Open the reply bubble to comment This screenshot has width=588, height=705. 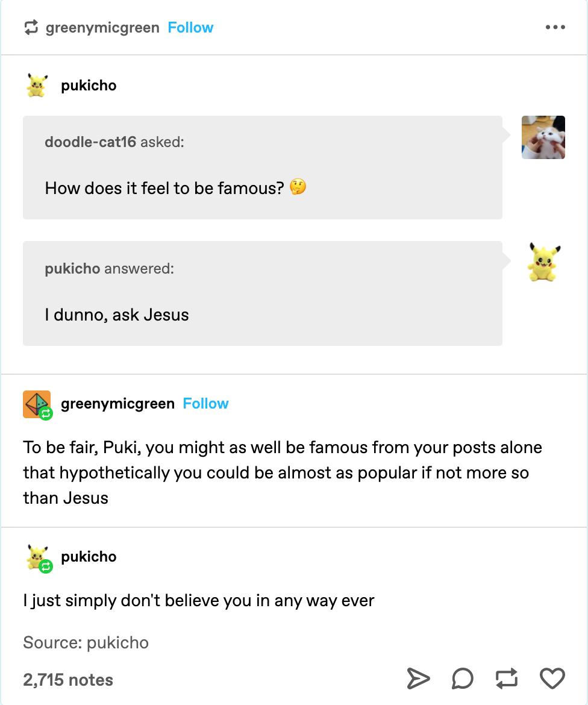click(x=462, y=678)
